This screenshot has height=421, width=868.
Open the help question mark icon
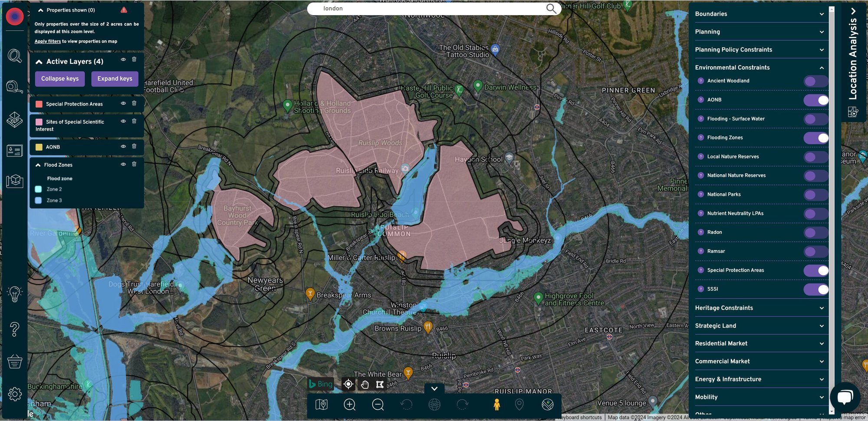[x=14, y=329]
